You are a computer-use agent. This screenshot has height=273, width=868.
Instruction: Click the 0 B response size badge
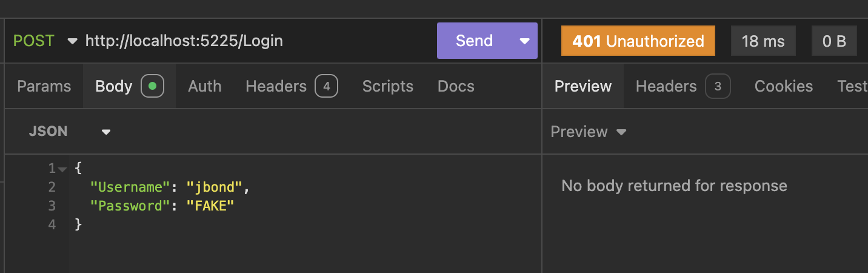click(x=833, y=41)
